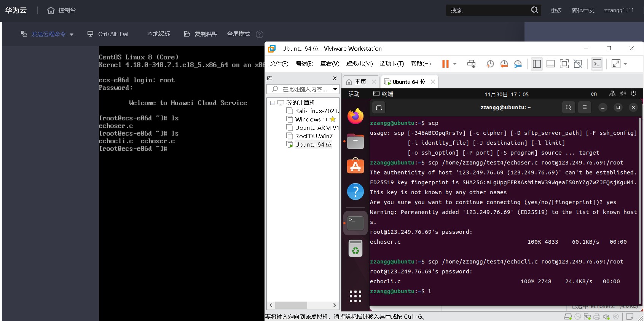Image resolution: width=644 pixels, height=321 pixels.
Task: Open the 编辑(E) menu
Action: click(304, 64)
